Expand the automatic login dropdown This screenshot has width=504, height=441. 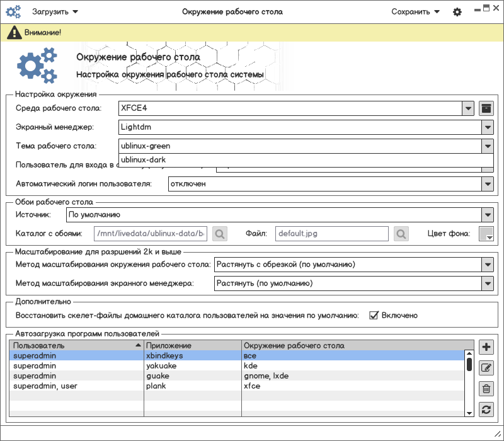487,184
